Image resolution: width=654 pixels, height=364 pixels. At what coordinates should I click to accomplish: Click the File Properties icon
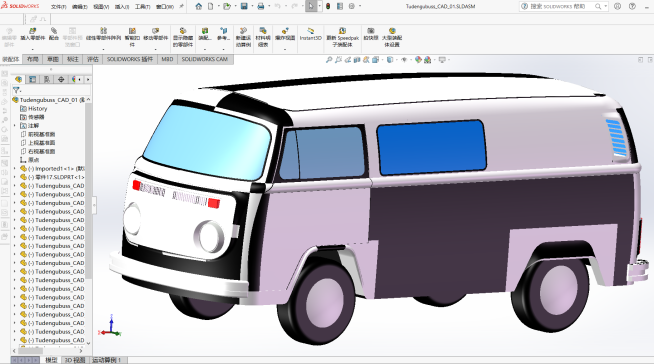tap(340, 6)
